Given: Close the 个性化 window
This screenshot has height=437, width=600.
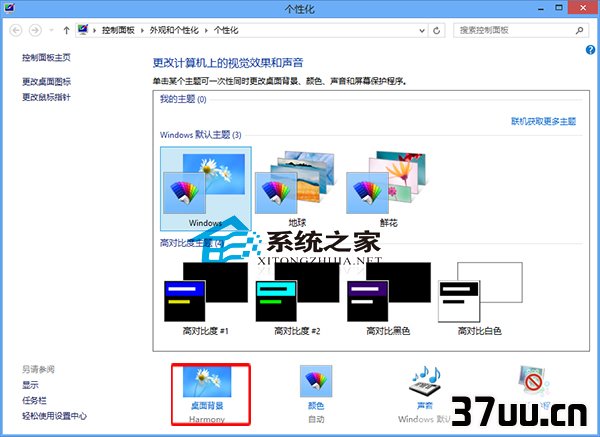Looking at the screenshot, I should pyautogui.click(x=582, y=8).
